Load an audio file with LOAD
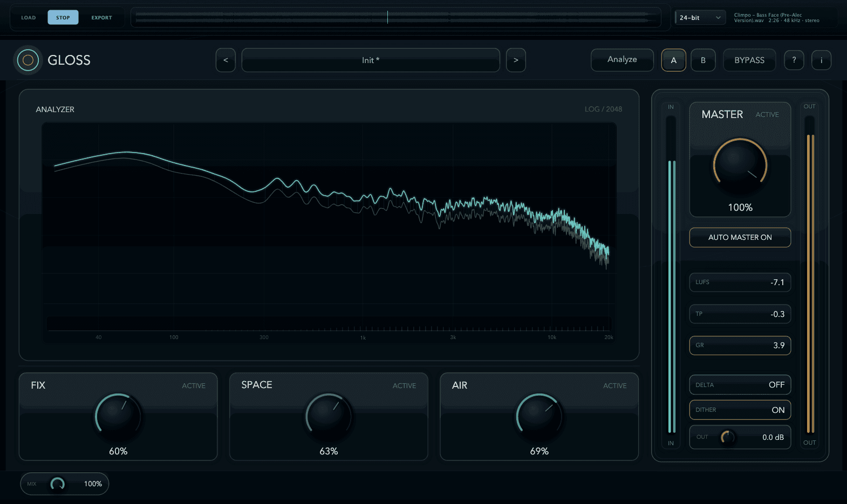The height and width of the screenshot is (504, 847). (x=29, y=18)
